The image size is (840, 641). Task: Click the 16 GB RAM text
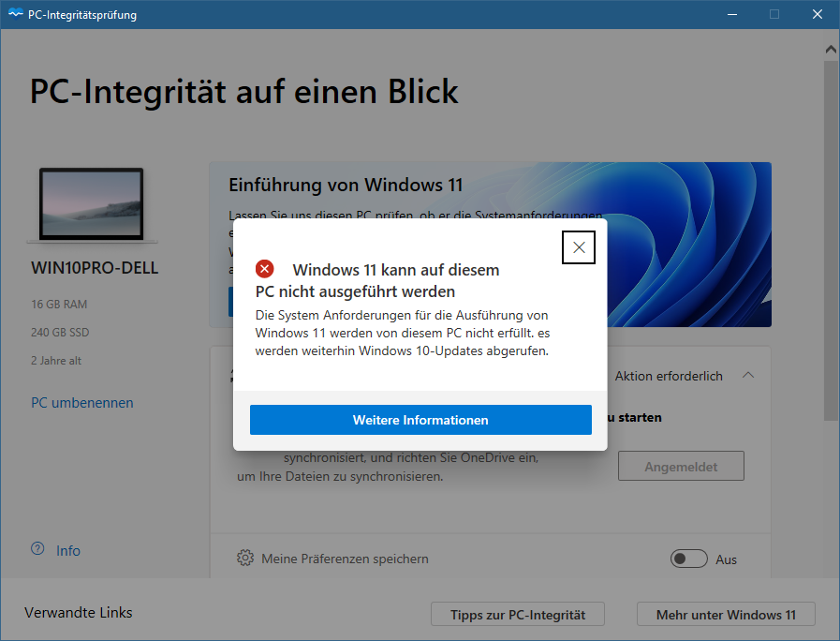click(59, 304)
